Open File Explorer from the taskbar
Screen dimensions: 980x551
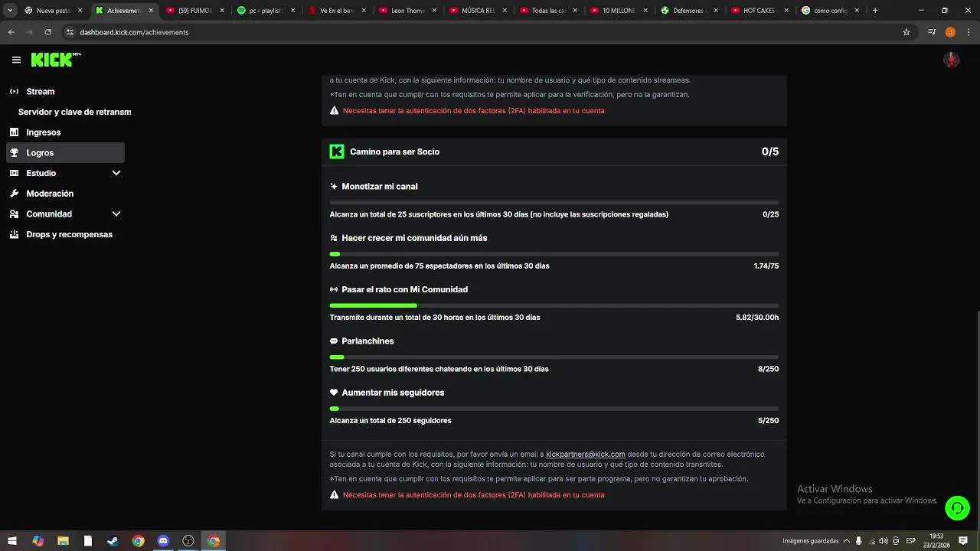pos(63,541)
